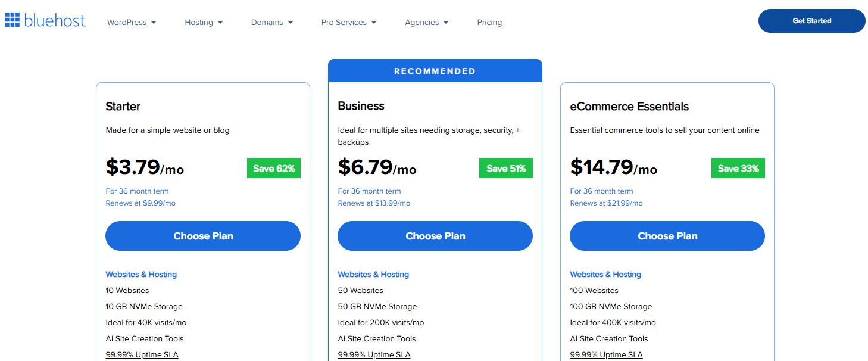868x361 pixels.
Task: Choose the Starter plan
Action: (x=203, y=236)
